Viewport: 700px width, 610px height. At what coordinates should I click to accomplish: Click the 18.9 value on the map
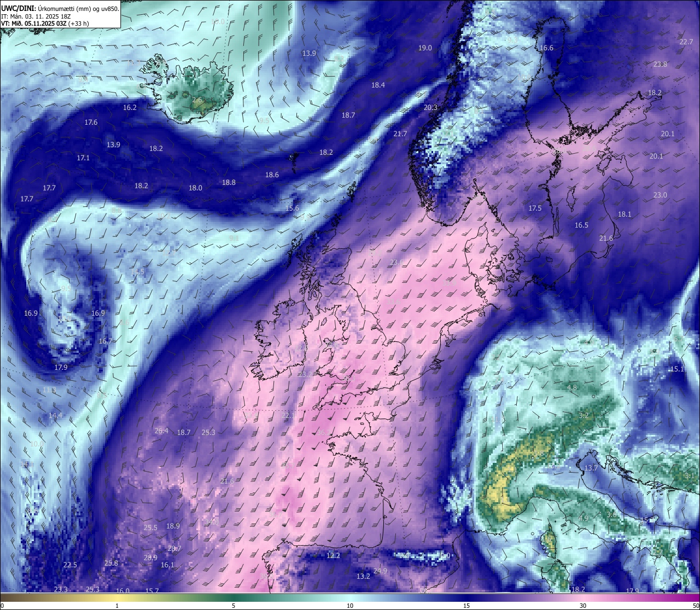click(173, 526)
